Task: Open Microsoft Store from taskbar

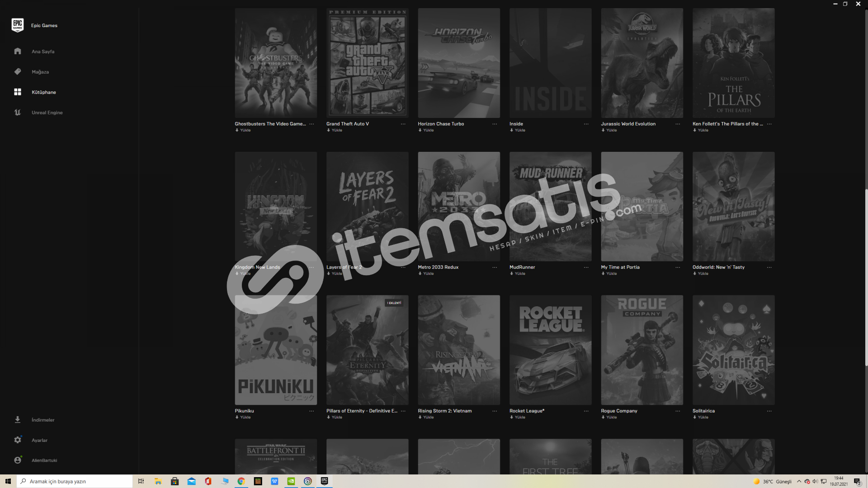Action: [x=175, y=481]
